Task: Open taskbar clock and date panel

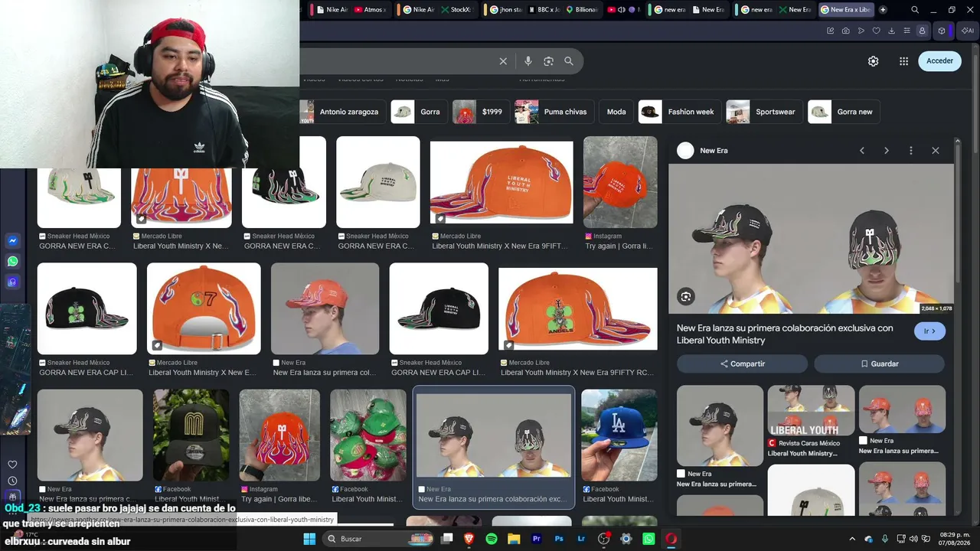Action: [955, 539]
